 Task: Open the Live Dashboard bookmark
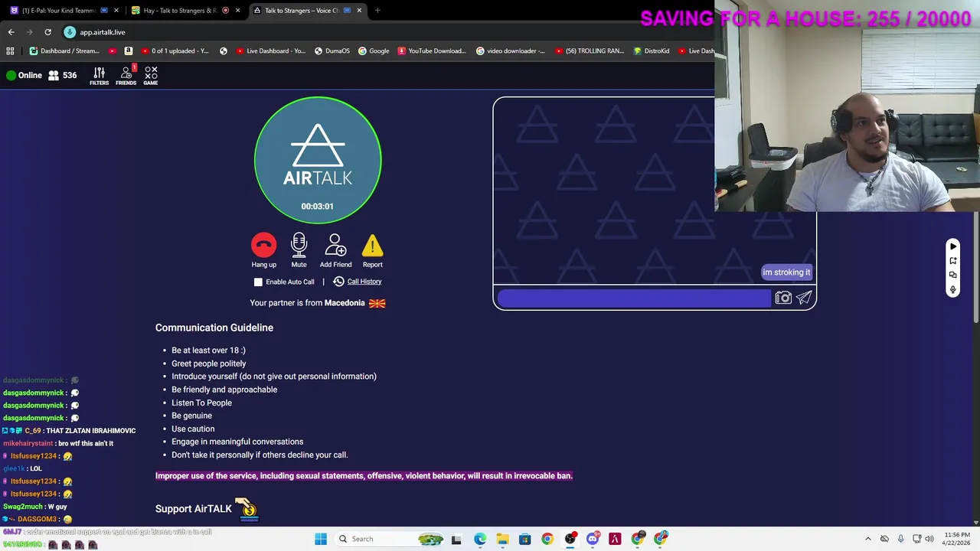point(270,51)
